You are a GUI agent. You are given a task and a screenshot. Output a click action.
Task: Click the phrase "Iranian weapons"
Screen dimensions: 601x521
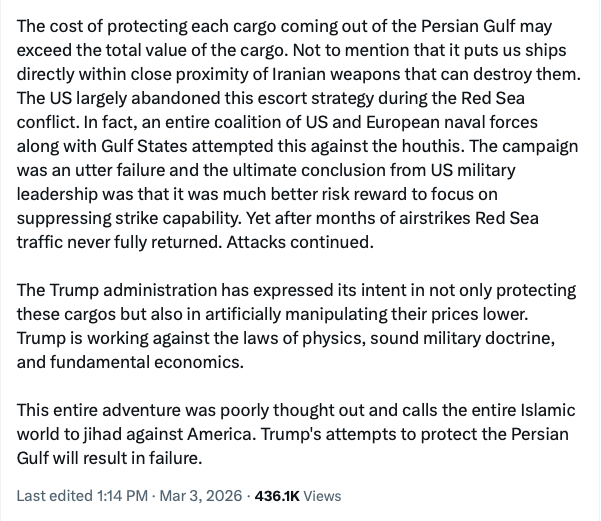tap(340, 76)
